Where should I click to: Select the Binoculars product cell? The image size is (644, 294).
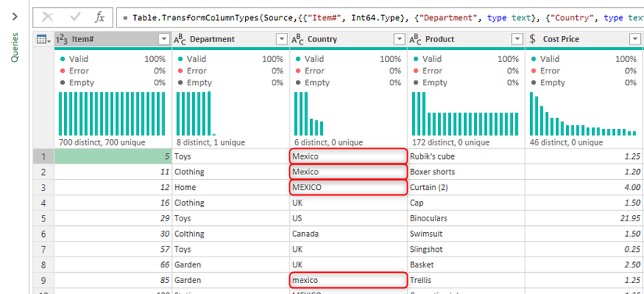click(x=466, y=218)
